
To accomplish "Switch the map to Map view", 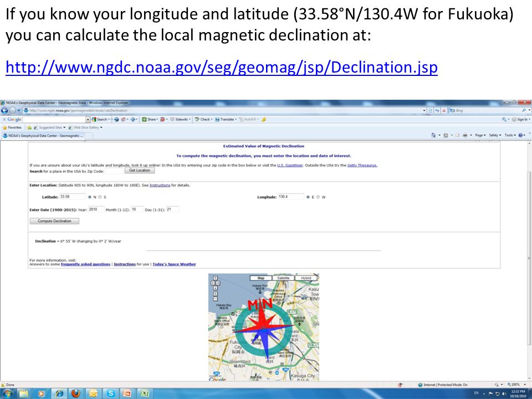I will coord(261,278).
